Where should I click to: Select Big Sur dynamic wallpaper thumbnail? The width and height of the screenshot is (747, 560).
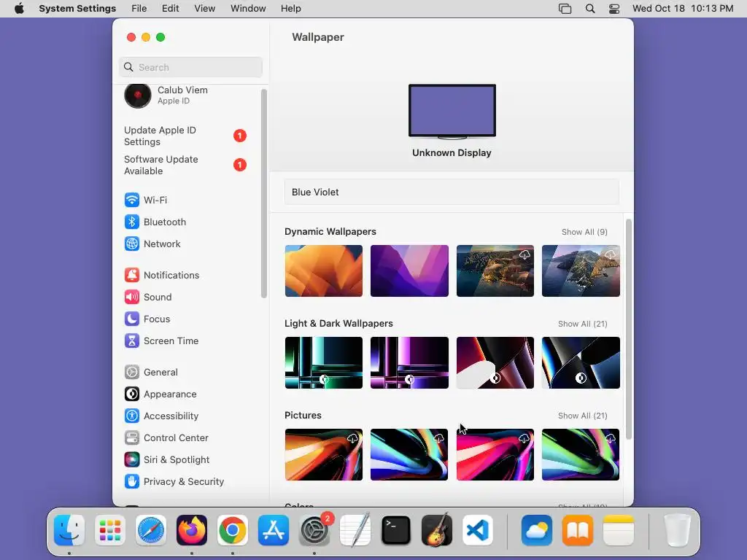(x=495, y=271)
